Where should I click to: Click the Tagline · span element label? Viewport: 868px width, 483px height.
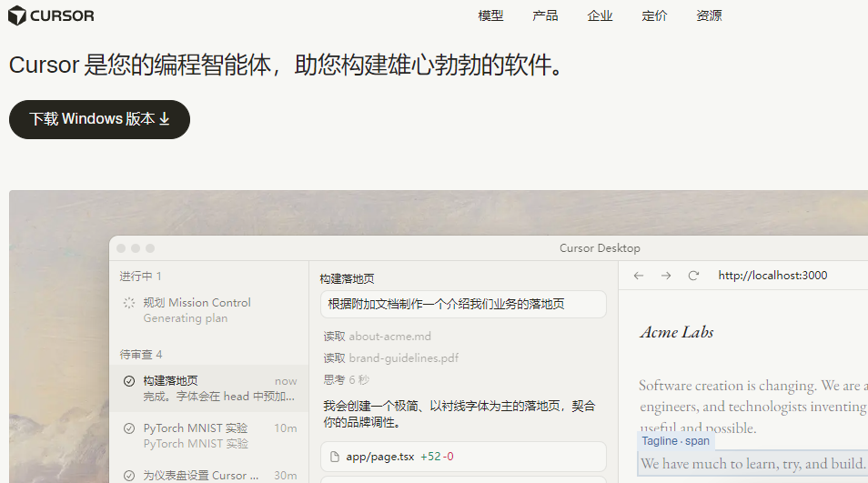click(675, 441)
